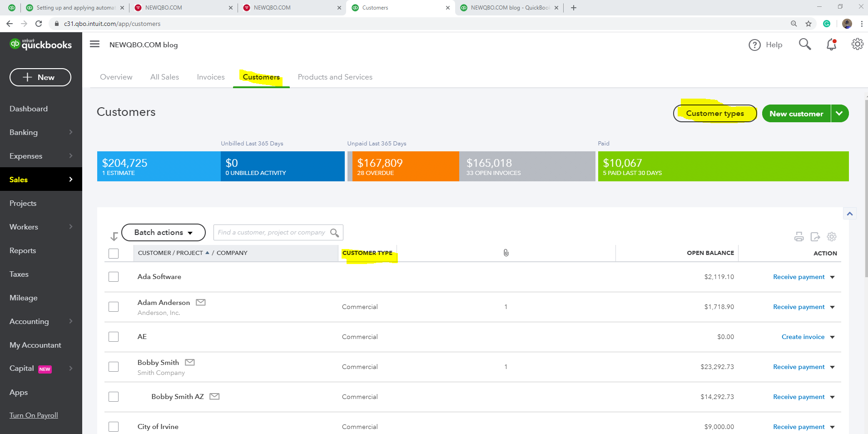Open table settings gear above Action column
This screenshot has width=868, height=434.
[832, 236]
